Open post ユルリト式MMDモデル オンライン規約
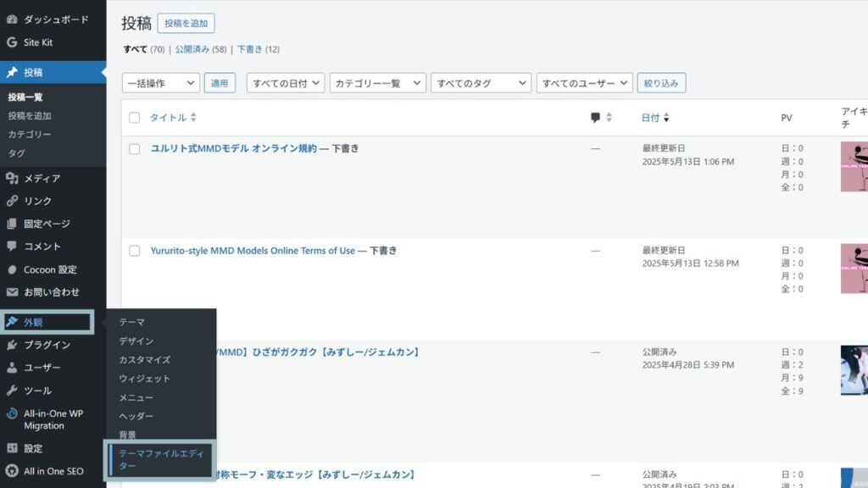This screenshot has width=868, height=488. pyautogui.click(x=234, y=148)
